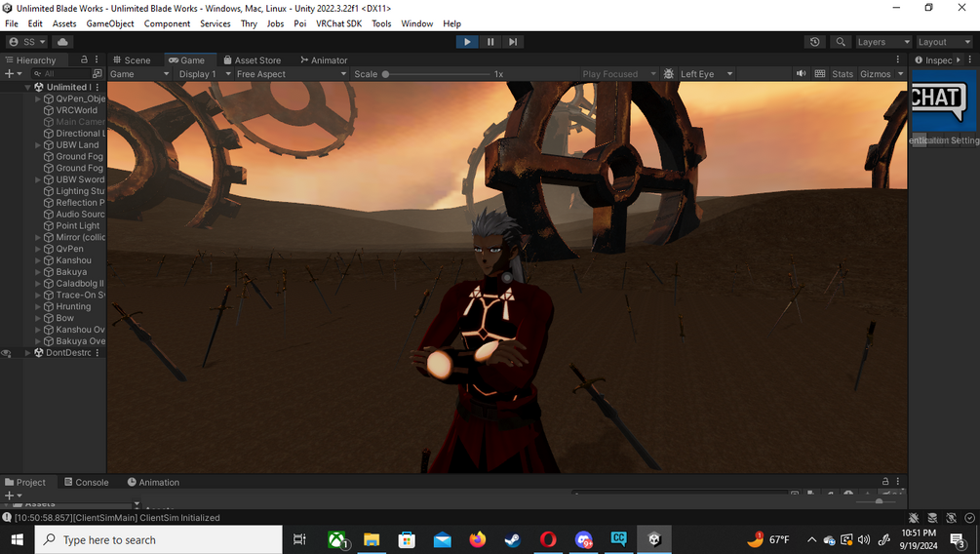Viewport: 980px width, 554px height.
Task: Toggle visibility eye for DontDestrc scene
Action: tap(6, 353)
